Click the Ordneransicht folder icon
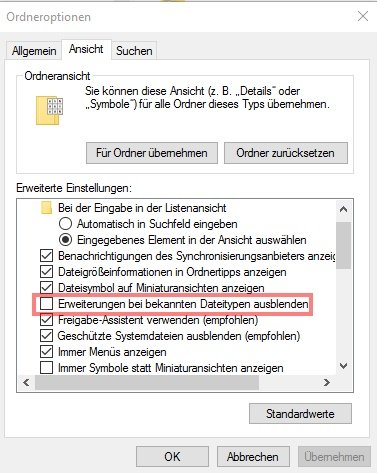The image size is (377, 473). pyautogui.click(x=49, y=110)
